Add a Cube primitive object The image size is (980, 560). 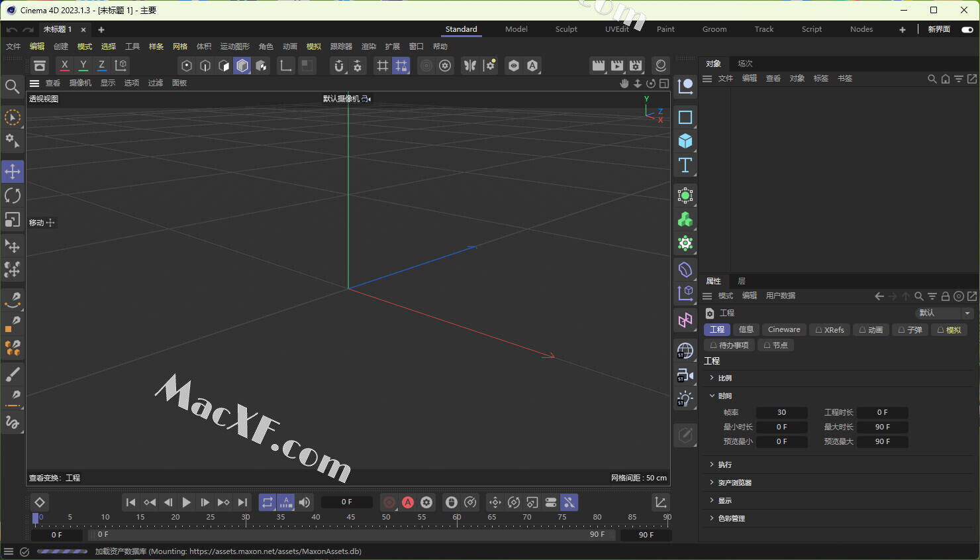click(685, 141)
